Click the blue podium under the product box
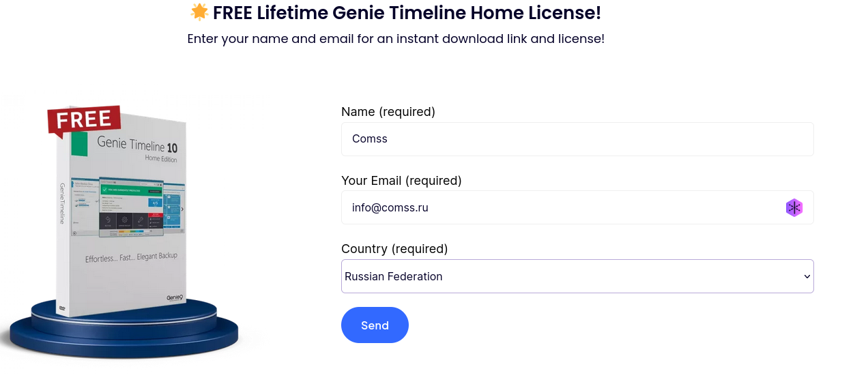Screen dimensions: 868x384 123,338
